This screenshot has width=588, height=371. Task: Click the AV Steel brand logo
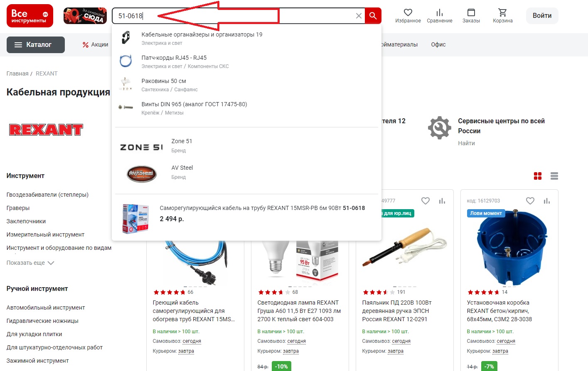(142, 173)
